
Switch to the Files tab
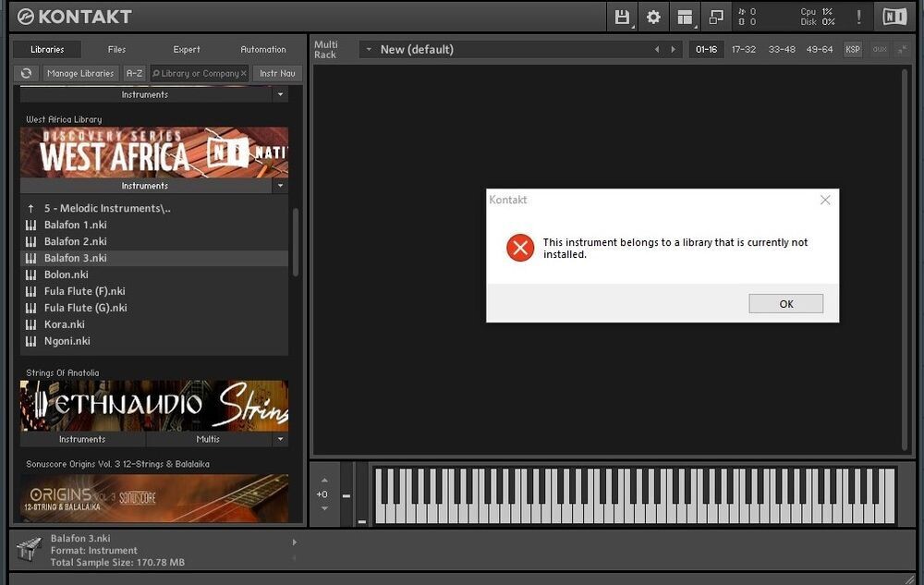[116, 49]
